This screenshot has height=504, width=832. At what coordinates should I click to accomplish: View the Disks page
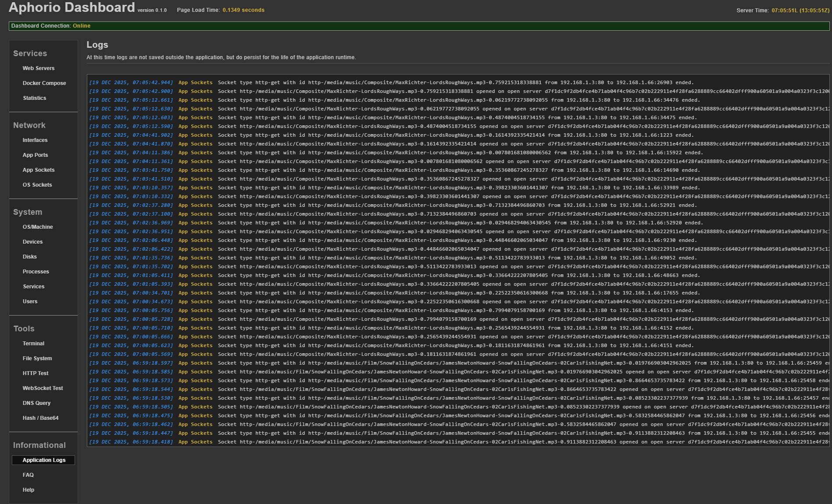pos(30,257)
